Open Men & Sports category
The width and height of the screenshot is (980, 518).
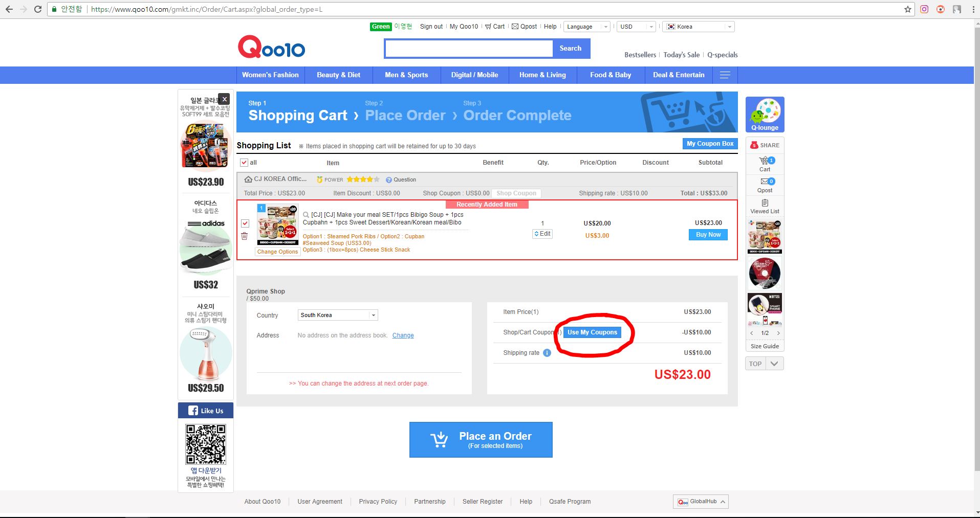coord(406,75)
